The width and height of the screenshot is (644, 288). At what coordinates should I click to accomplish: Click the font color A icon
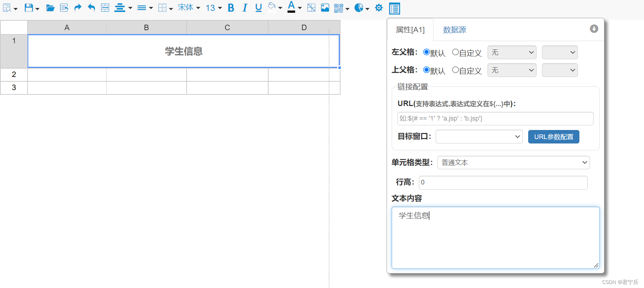click(x=291, y=7)
